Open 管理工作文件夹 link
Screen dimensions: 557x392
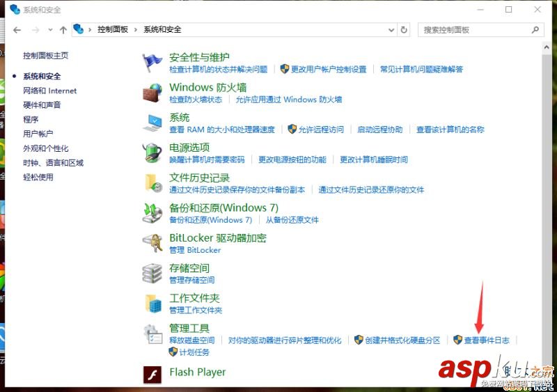coord(196,311)
